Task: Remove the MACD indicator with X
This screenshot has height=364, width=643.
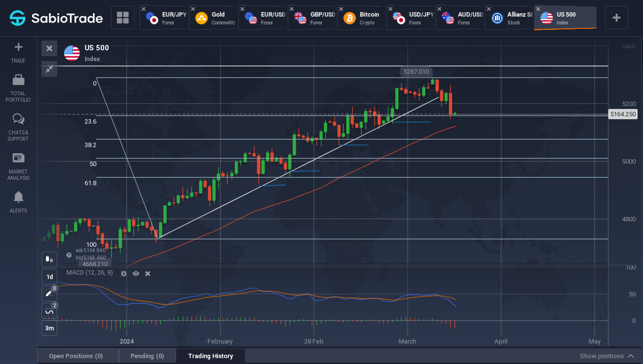Action: pyautogui.click(x=148, y=274)
